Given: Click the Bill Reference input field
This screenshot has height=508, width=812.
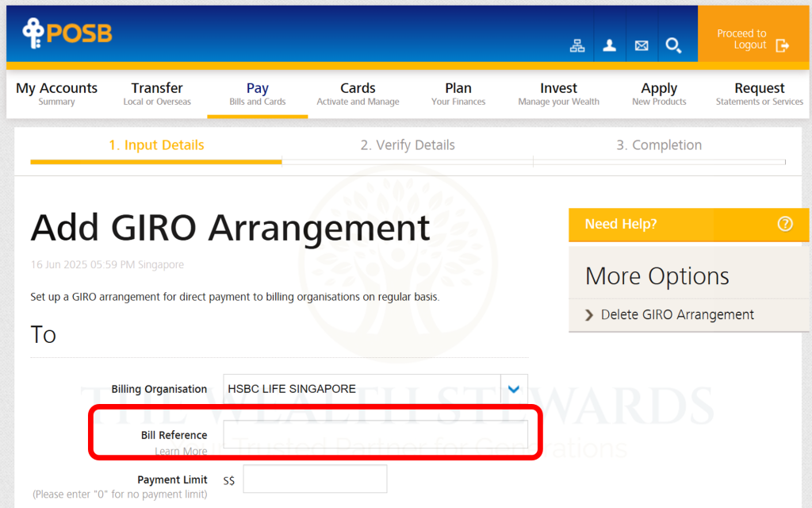Looking at the screenshot, I should [x=375, y=434].
